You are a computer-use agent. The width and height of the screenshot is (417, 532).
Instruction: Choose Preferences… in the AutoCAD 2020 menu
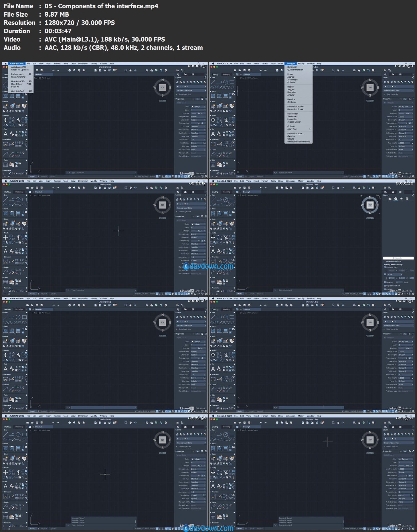18,74
